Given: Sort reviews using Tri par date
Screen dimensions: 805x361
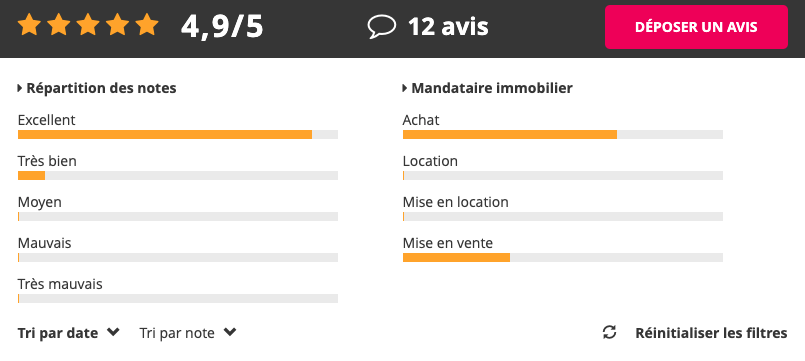Looking at the screenshot, I should [x=58, y=333].
